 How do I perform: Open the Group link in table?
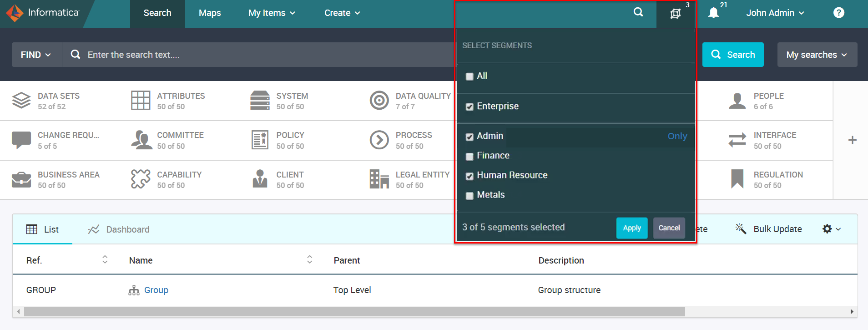[156, 290]
